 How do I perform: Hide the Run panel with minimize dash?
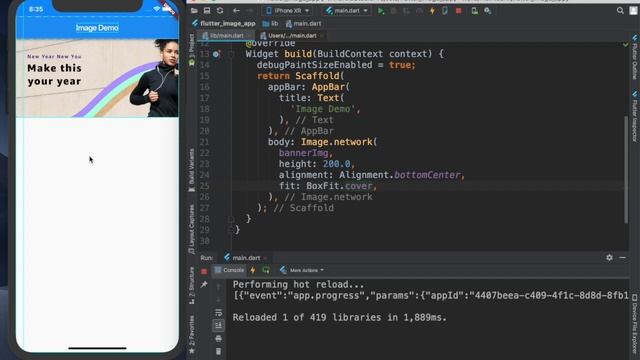[x=622, y=258]
